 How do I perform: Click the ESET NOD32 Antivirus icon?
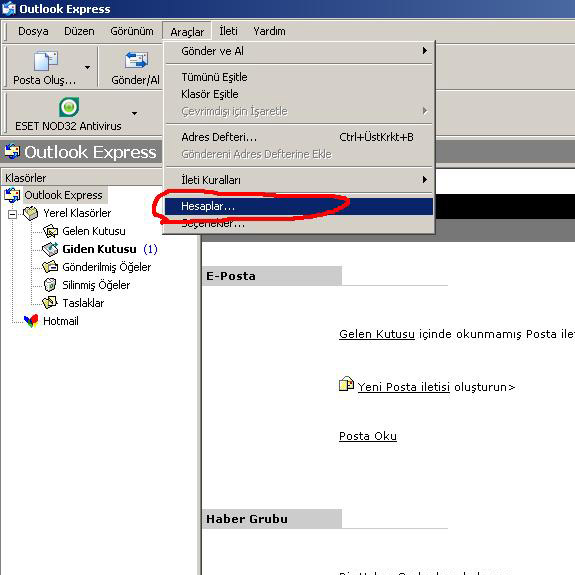pyautogui.click(x=69, y=107)
